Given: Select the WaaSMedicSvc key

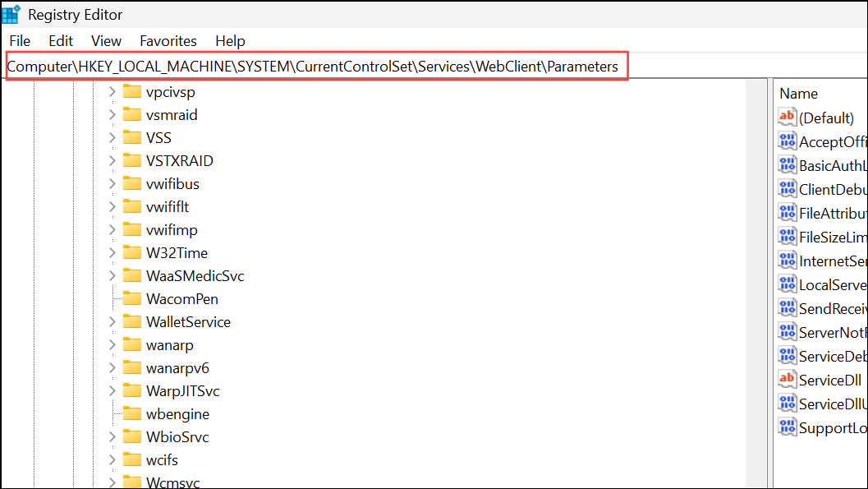Looking at the screenshot, I should click(x=195, y=276).
